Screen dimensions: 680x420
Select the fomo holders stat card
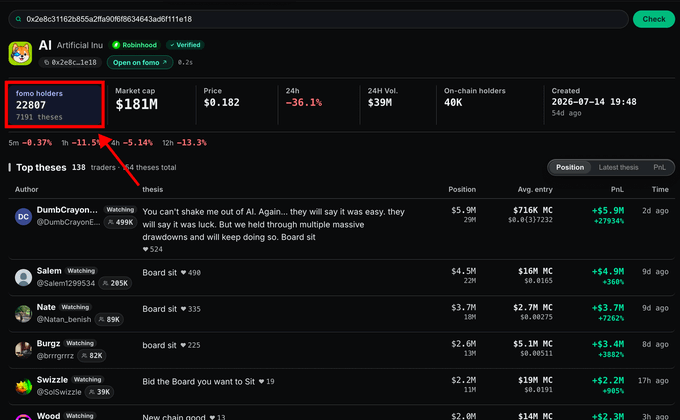click(x=55, y=105)
